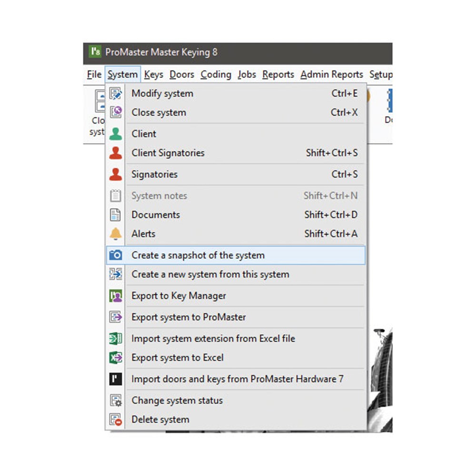Click the Delete system icon
This screenshot has width=476, height=476.
(x=115, y=419)
